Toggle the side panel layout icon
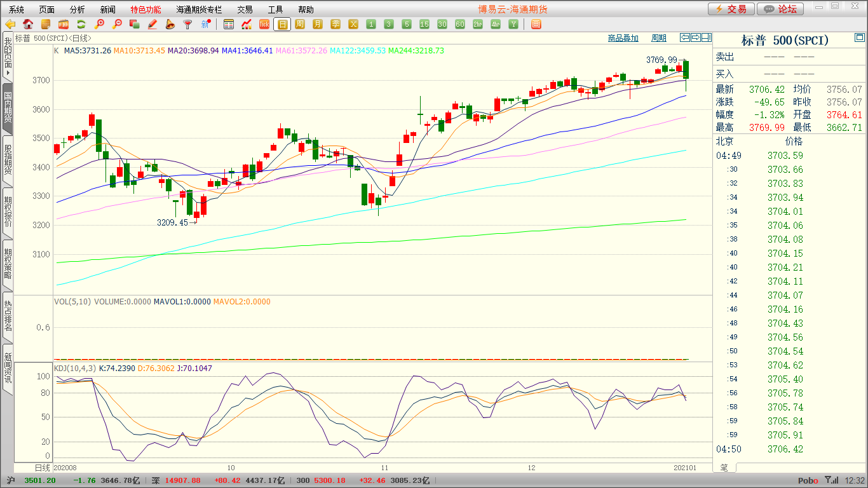This screenshot has height=488, width=868. pyautogui.click(x=706, y=37)
